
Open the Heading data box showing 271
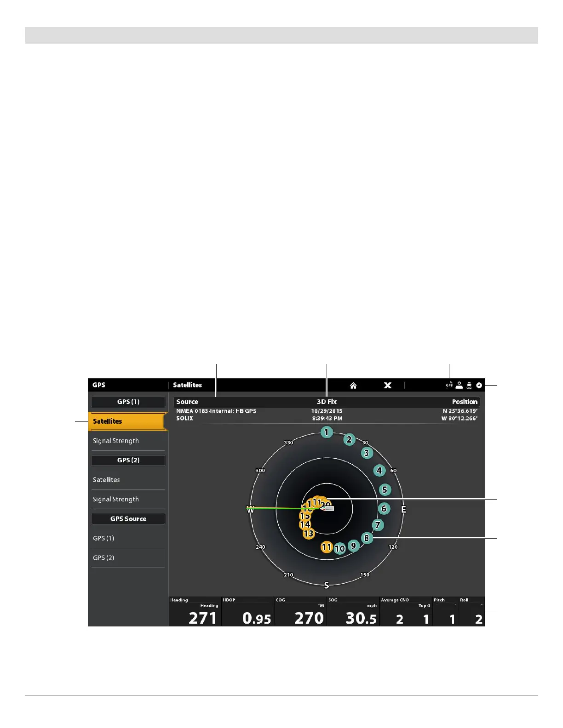[195, 612]
